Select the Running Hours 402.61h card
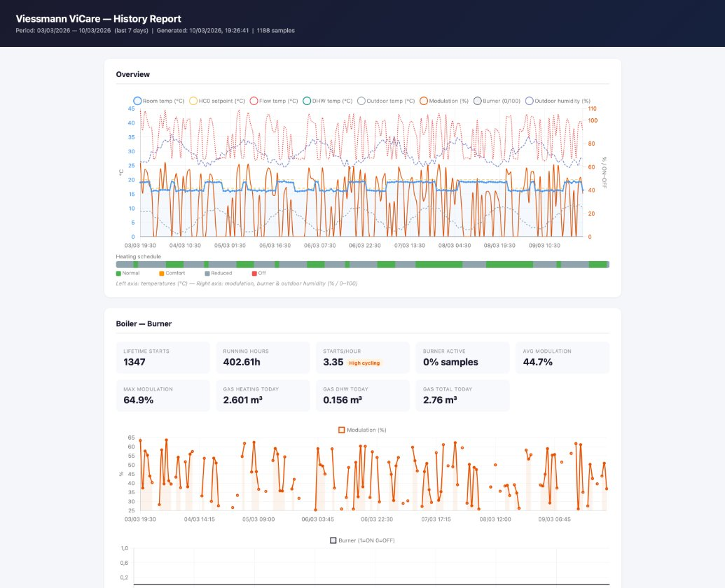 pos(263,358)
